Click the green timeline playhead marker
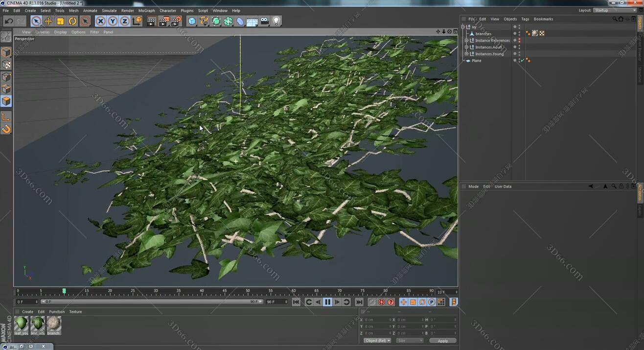This screenshot has height=350, width=644. click(x=64, y=291)
